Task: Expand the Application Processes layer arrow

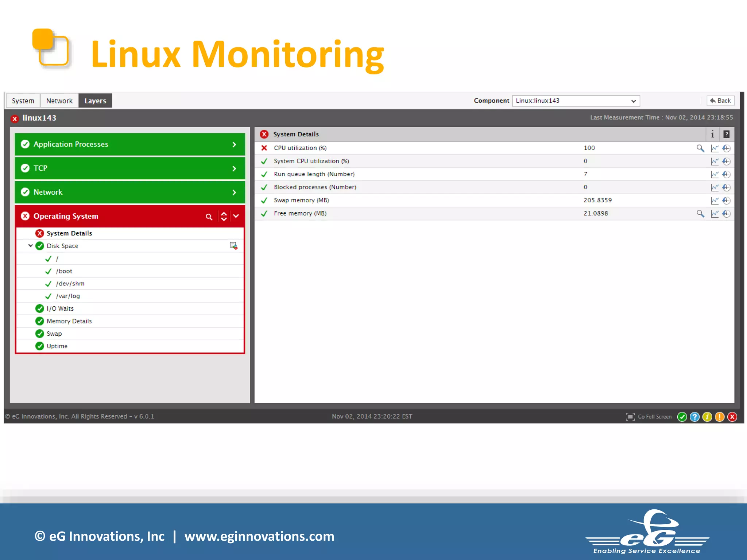Action: 234,145
